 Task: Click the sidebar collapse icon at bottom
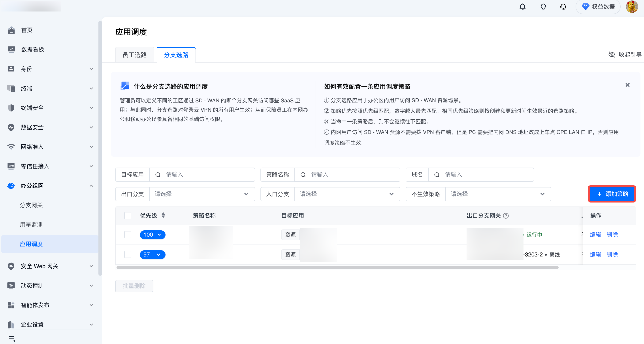[11, 339]
